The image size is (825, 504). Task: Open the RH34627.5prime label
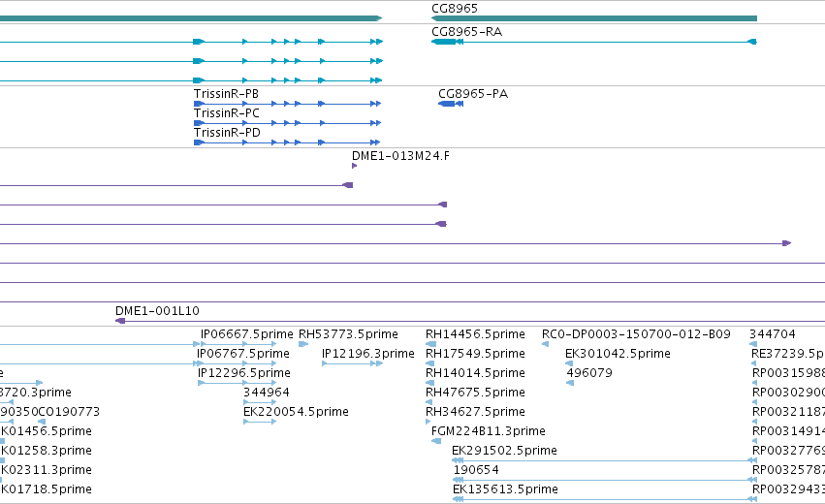pyautogui.click(x=475, y=412)
